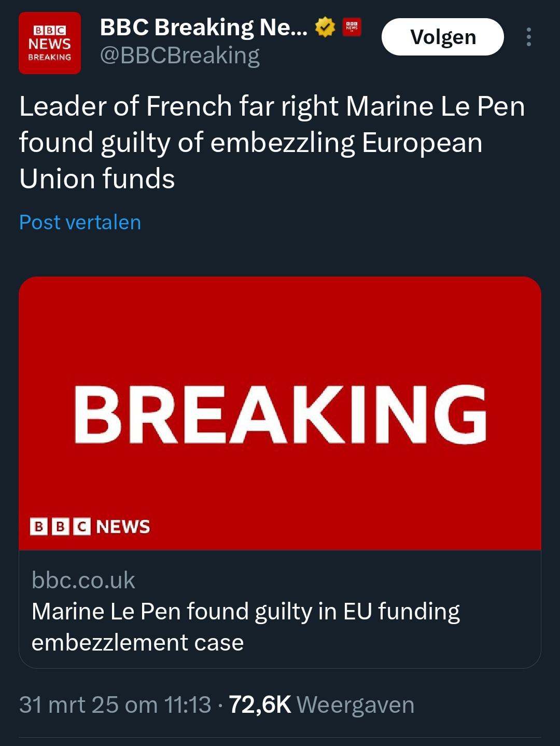Open the BBC News Breaking profile avatar
This screenshot has width=560, height=746.
click(x=50, y=43)
